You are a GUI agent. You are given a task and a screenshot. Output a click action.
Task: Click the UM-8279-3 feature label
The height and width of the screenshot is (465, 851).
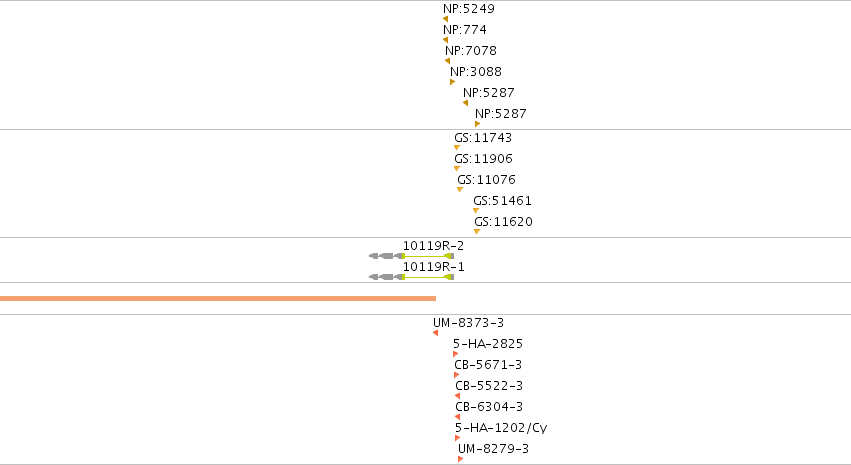[493, 449]
